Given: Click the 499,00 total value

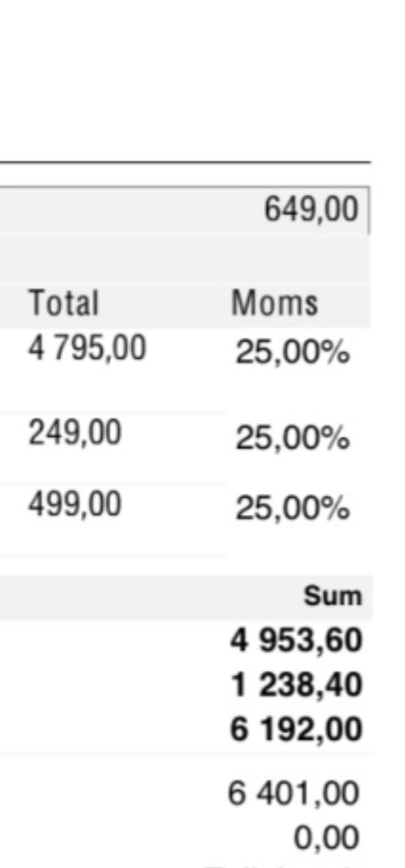Looking at the screenshot, I should point(75,504).
